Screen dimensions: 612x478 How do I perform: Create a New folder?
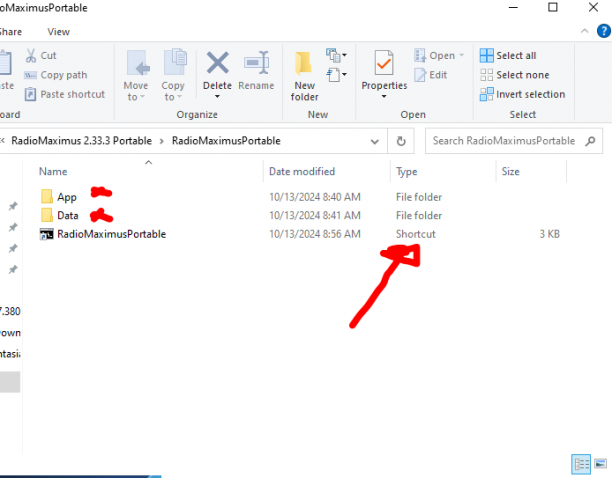click(304, 76)
